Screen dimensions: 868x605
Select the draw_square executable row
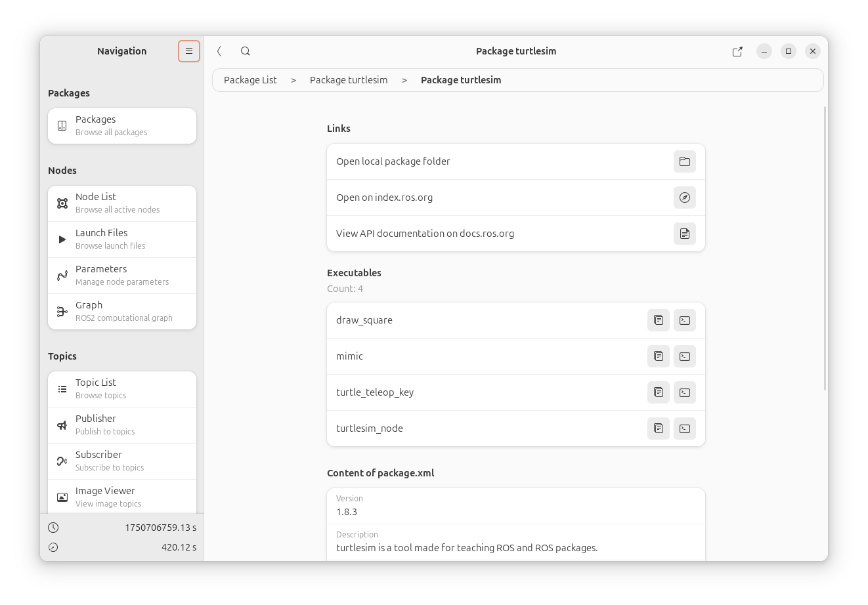(516, 320)
